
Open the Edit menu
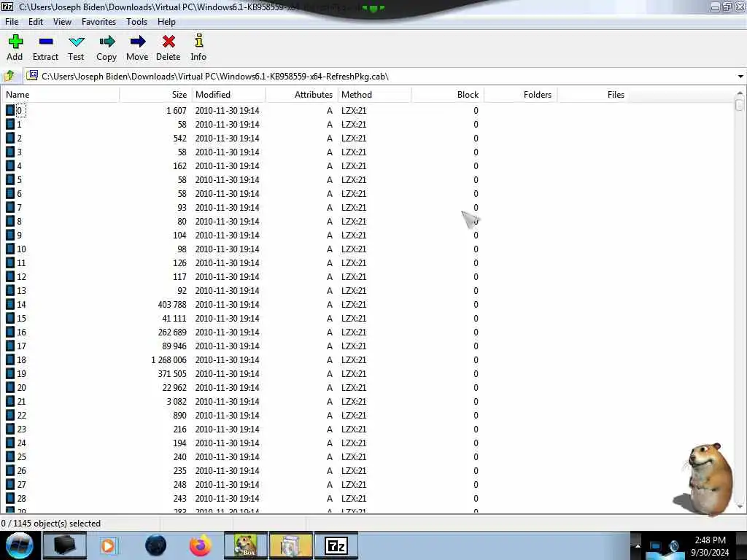click(x=36, y=22)
